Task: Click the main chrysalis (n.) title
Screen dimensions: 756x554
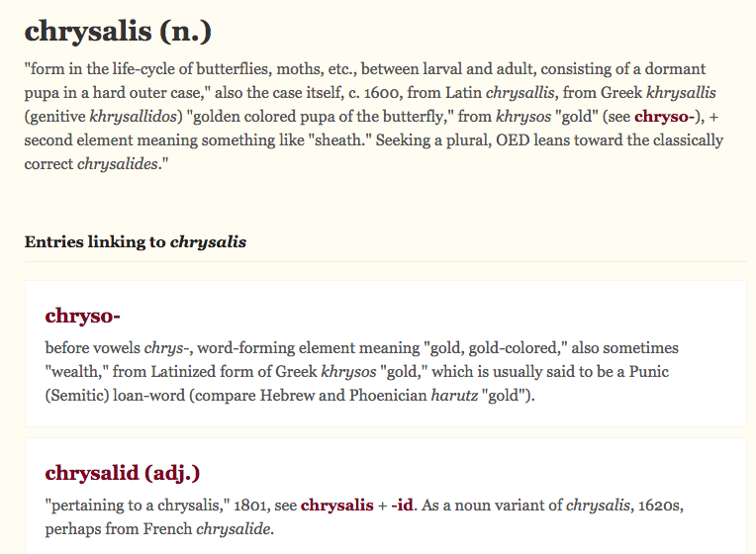Action: coord(118,31)
